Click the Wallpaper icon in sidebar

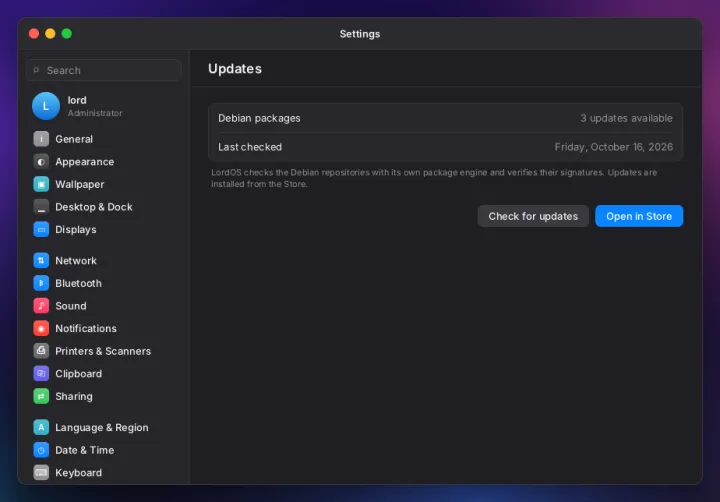point(41,184)
